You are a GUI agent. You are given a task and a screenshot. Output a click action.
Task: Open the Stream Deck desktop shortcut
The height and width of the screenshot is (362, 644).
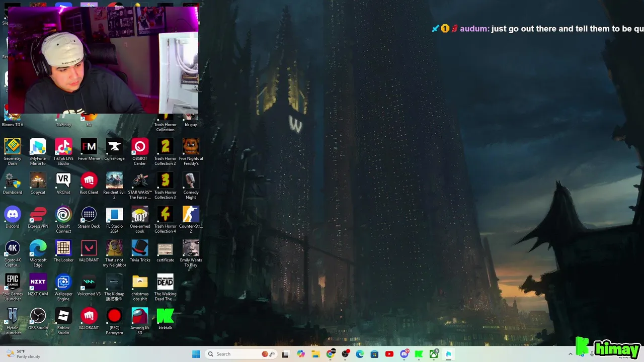coord(89,217)
